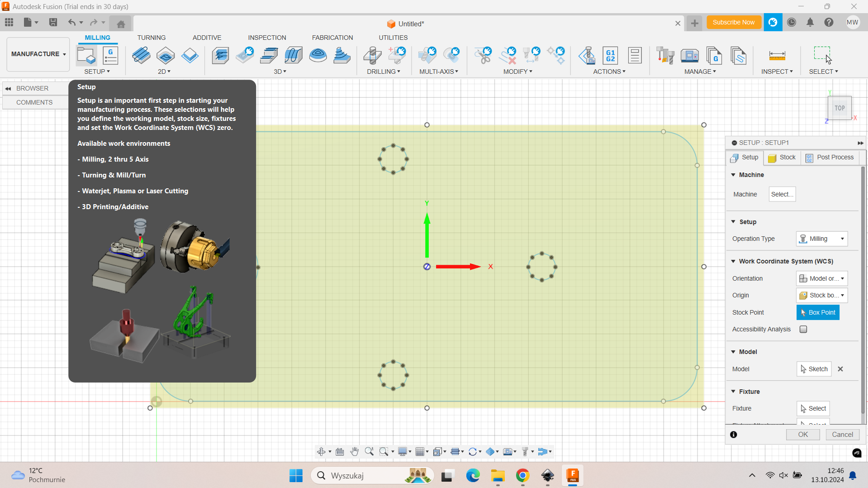Select the 3D Flat tool
868x488 pixels.
pos(270,56)
